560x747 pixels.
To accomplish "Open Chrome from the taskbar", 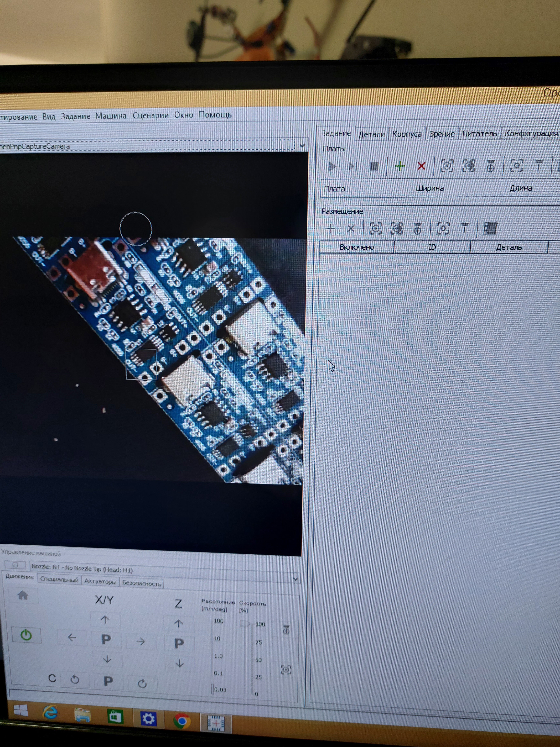I will [x=182, y=721].
